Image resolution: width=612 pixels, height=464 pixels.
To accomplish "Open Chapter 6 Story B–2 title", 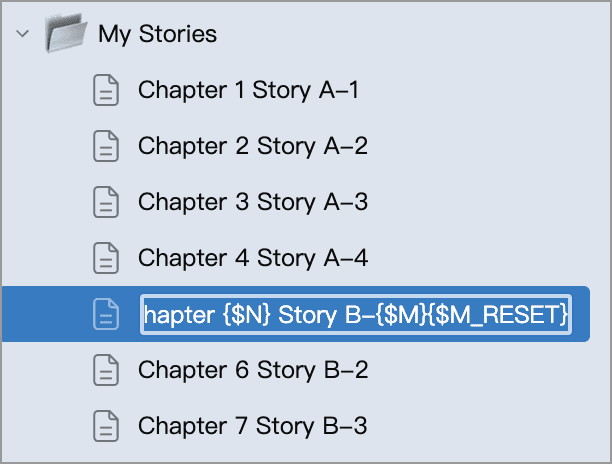I will coord(252,371).
